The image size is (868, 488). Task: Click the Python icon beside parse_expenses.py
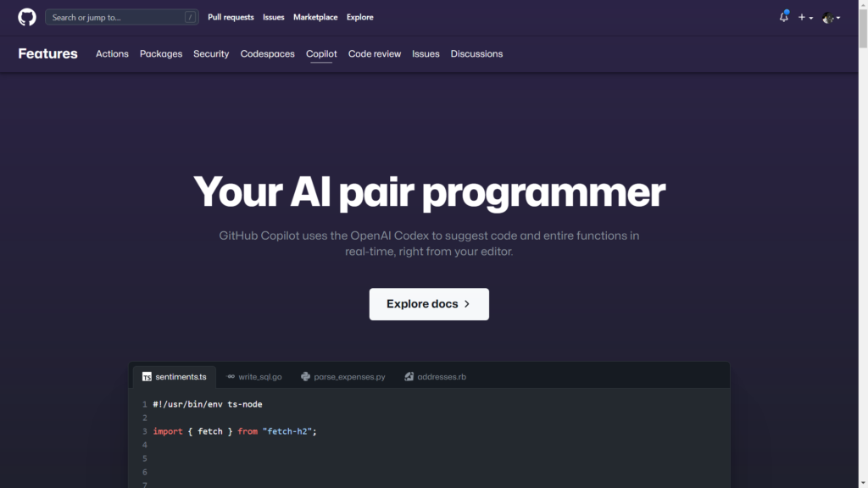[x=305, y=377]
